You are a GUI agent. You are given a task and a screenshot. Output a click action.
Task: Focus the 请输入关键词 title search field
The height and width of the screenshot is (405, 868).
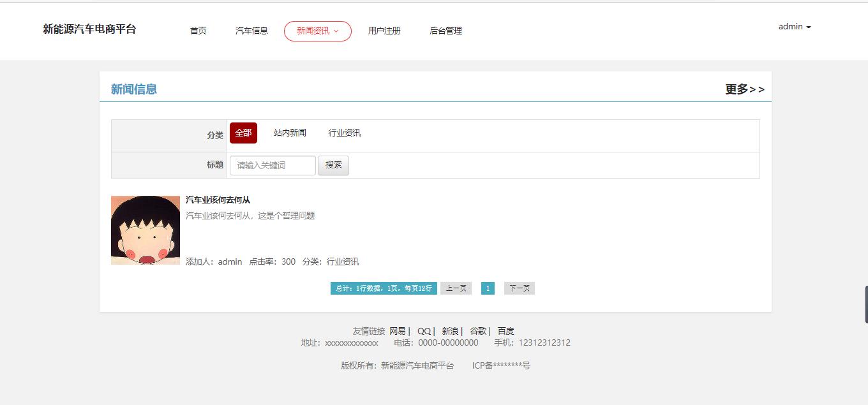(x=273, y=165)
